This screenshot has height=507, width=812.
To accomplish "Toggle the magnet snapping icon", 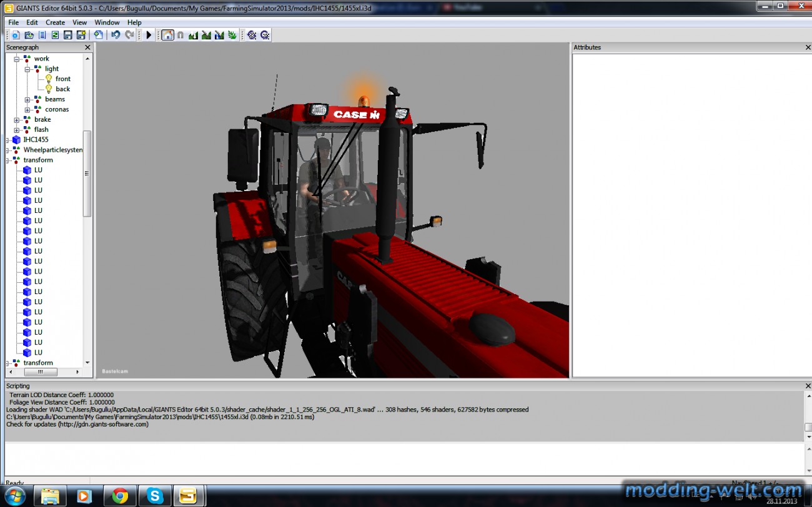I will [181, 35].
